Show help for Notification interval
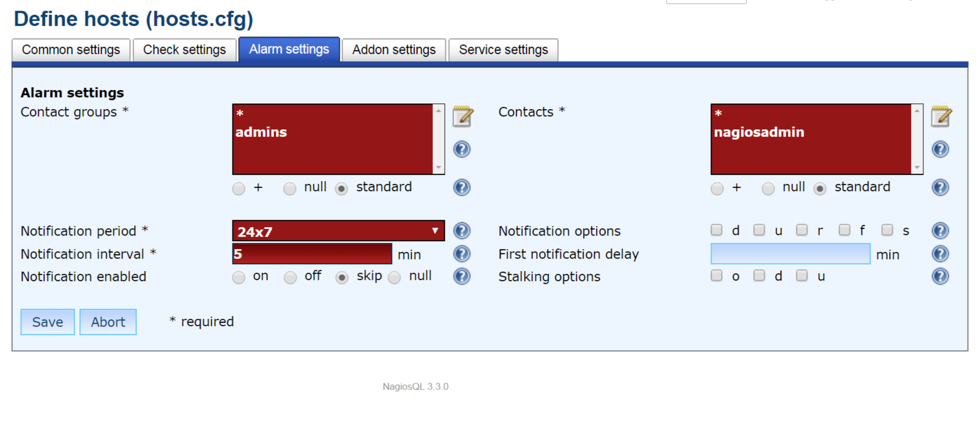 [462, 254]
